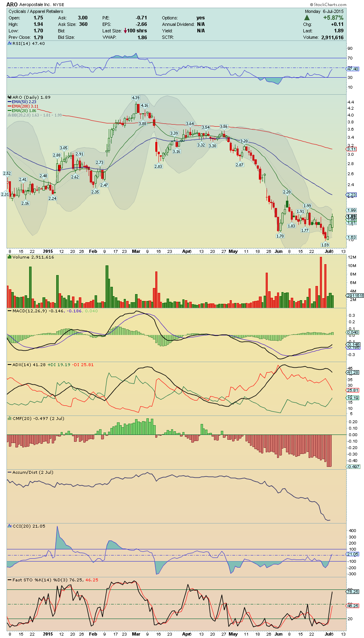Screen dimensions: 364x638
Task: Click the CCI 21.05 right-axis tag
Action: point(353,554)
